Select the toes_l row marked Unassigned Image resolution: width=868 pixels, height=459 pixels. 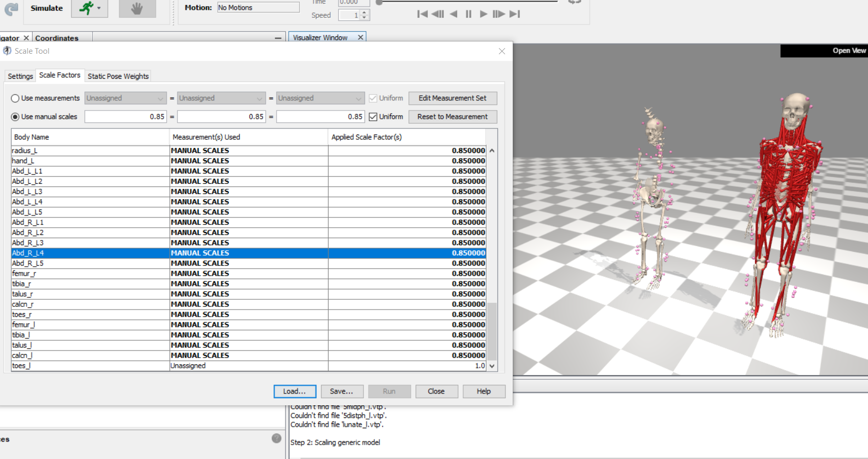coord(248,365)
